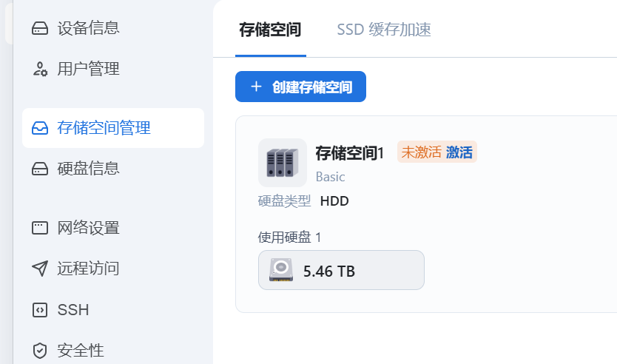Click the hard disk icon beside 5.46 TB
This screenshot has height=364, width=617.
[281, 270]
